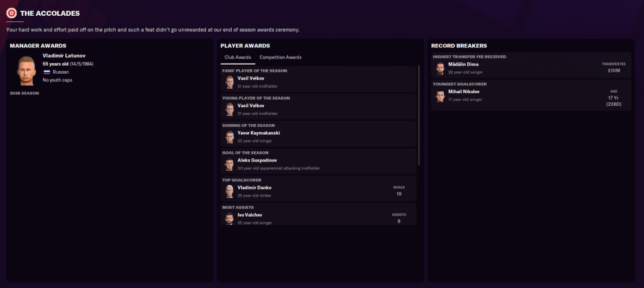The height and width of the screenshot is (288, 644).
Task: Click the Accolades club badge icon
Action: pyautogui.click(x=11, y=12)
